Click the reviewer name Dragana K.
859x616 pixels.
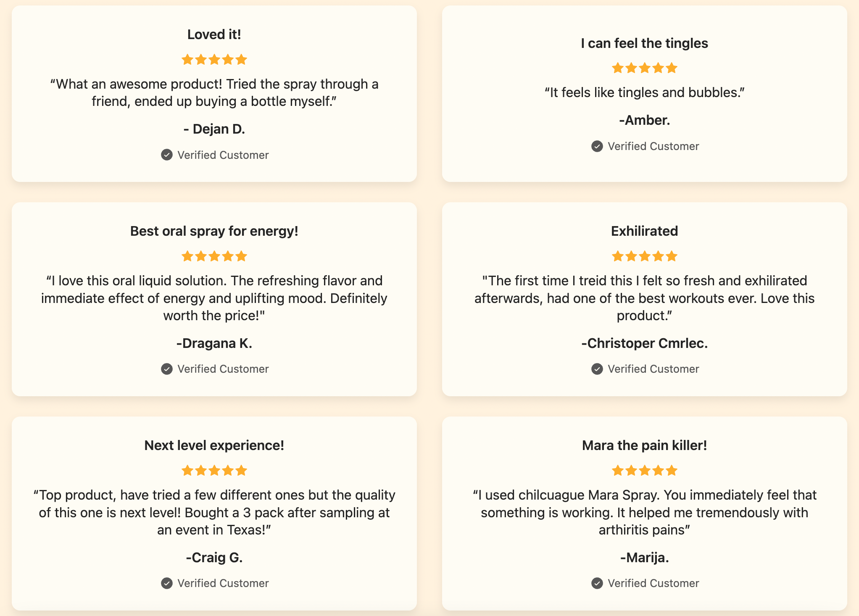click(x=214, y=343)
